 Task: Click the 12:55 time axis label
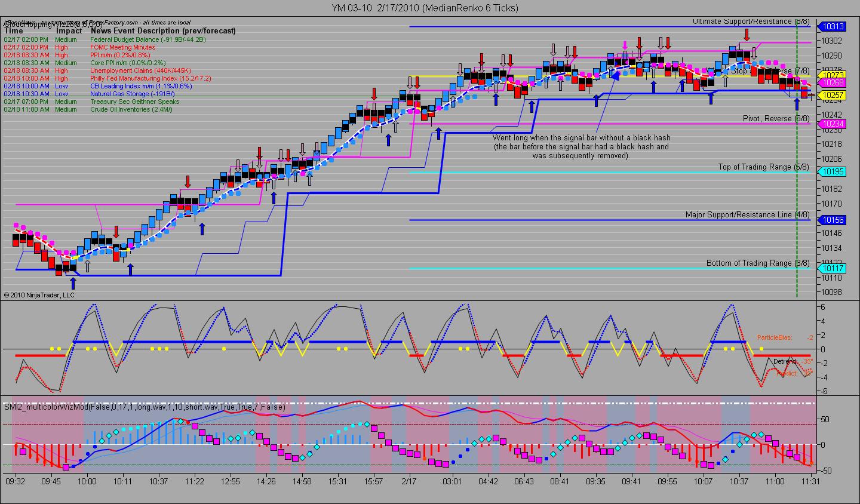click(x=231, y=481)
